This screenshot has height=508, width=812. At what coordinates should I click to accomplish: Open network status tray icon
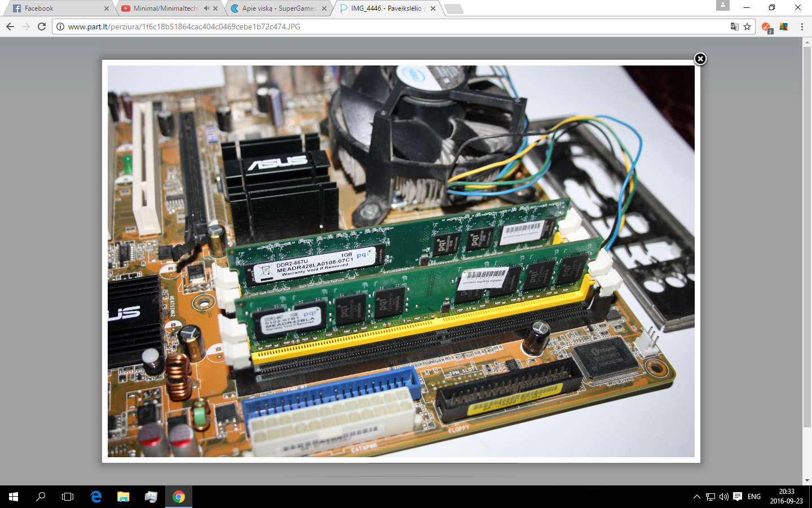(710, 497)
